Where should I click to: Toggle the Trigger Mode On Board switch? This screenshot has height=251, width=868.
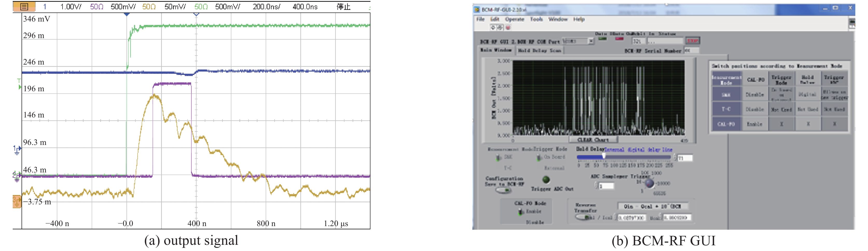pyautogui.click(x=539, y=157)
